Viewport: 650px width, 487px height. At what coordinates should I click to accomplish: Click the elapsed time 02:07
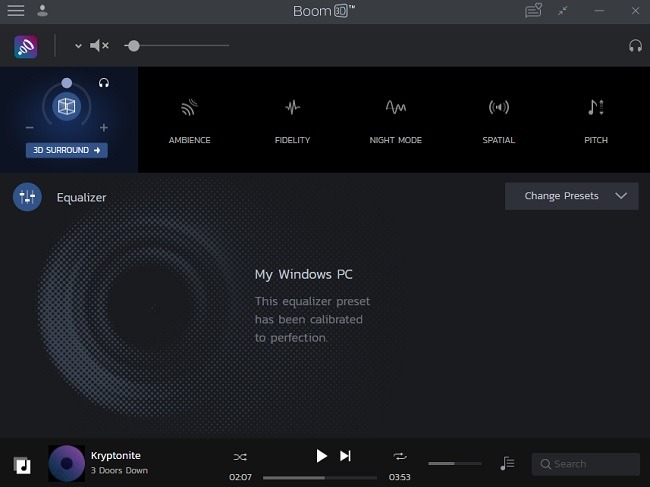(x=240, y=477)
